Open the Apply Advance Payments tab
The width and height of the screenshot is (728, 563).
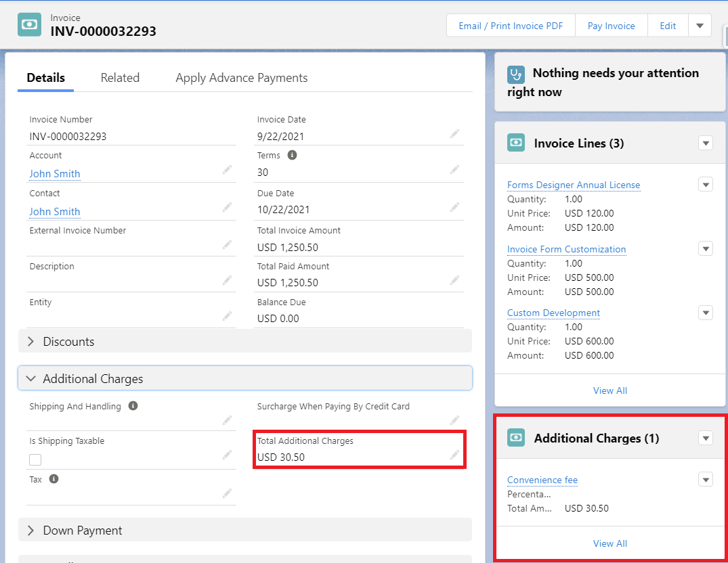[242, 78]
